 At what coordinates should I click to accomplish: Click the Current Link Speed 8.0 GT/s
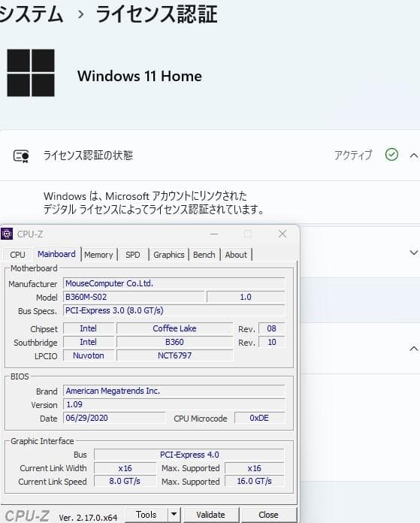pyautogui.click(x=125, y=482)
